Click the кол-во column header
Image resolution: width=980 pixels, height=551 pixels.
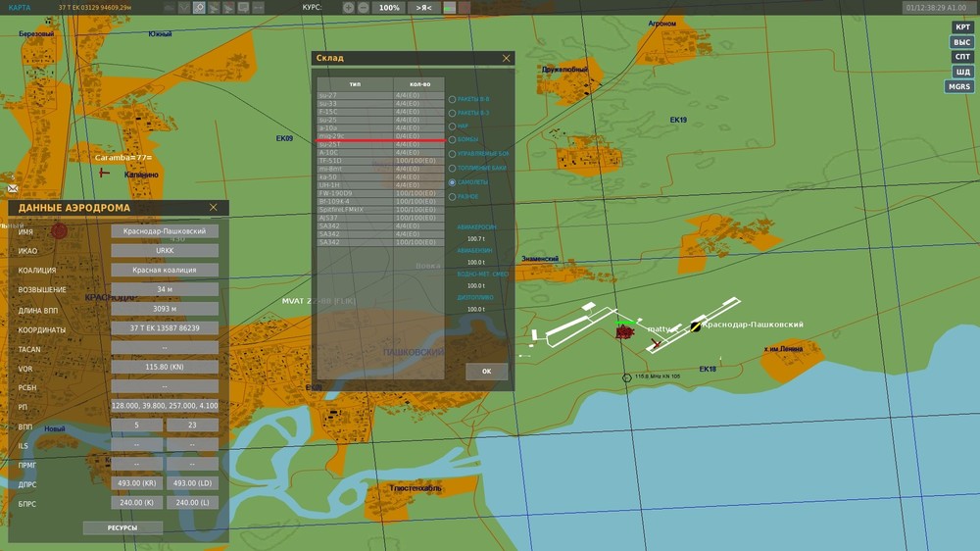click(419, 83)
